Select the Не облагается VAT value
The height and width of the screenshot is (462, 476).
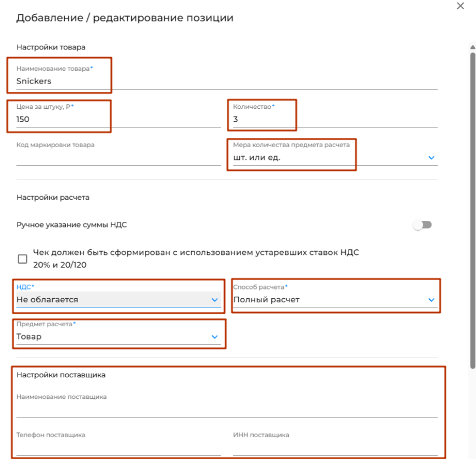coord(48,300)
